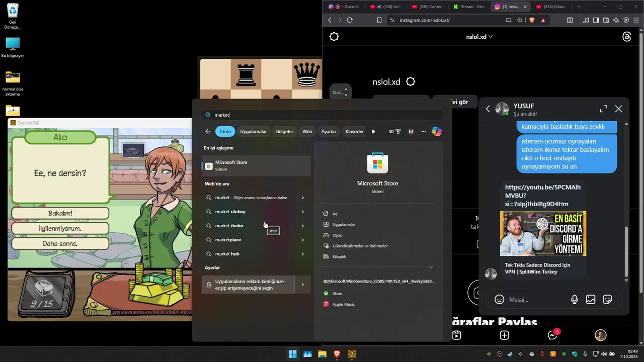
Task: Open Brave Wallet toolbar icon
Action: (x=606, y=20)
